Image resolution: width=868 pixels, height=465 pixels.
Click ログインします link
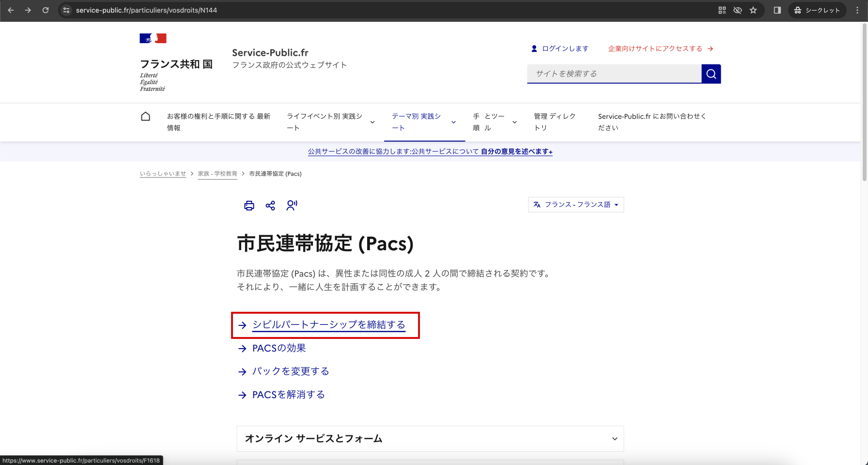(x=560, y=48)
